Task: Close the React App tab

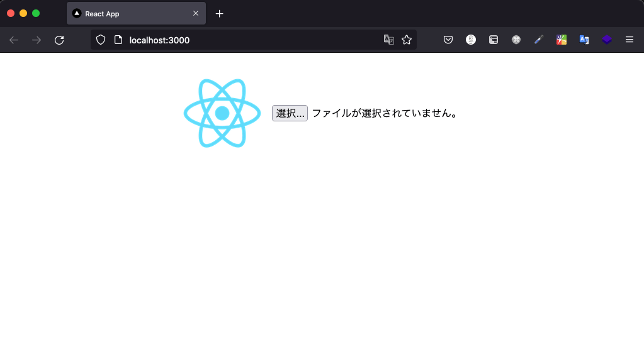Action: click(x=196, y=14)
